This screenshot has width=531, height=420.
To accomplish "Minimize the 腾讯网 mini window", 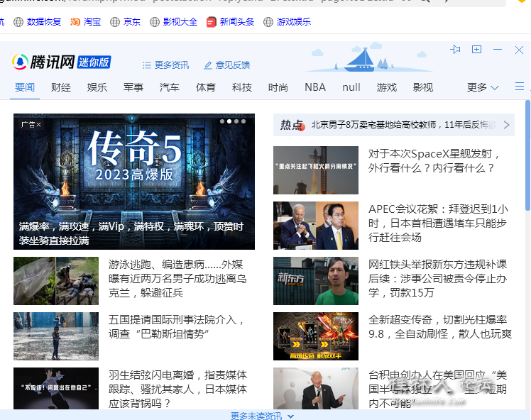I will click(x=498, y=50).
